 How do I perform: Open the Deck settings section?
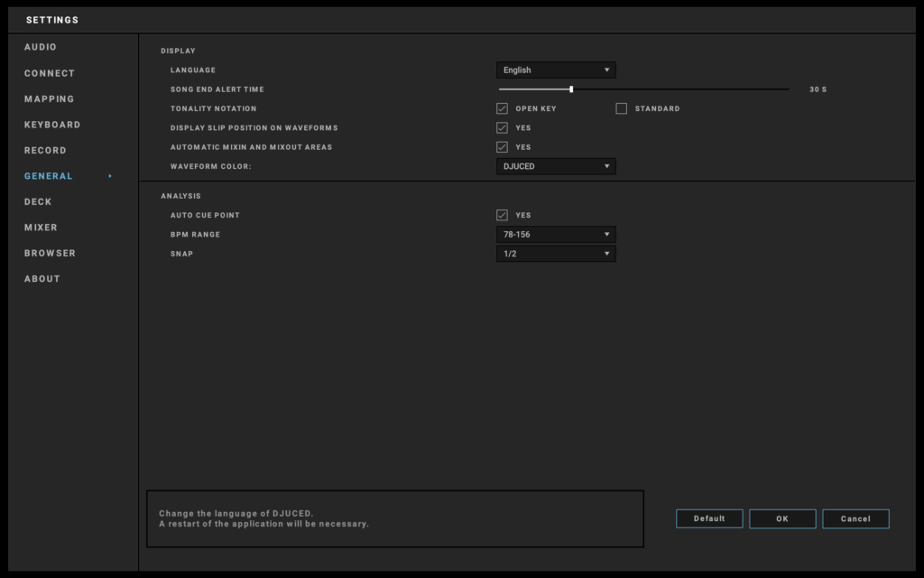point(38,202)
